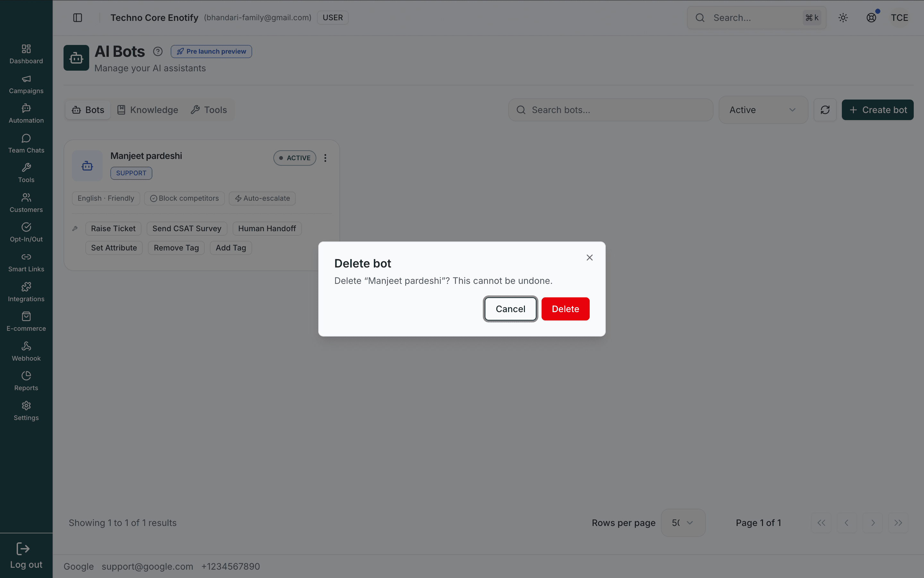Confirm with the red Delete button
Viewport: 924px width, 578px height.
coord(566,309)
